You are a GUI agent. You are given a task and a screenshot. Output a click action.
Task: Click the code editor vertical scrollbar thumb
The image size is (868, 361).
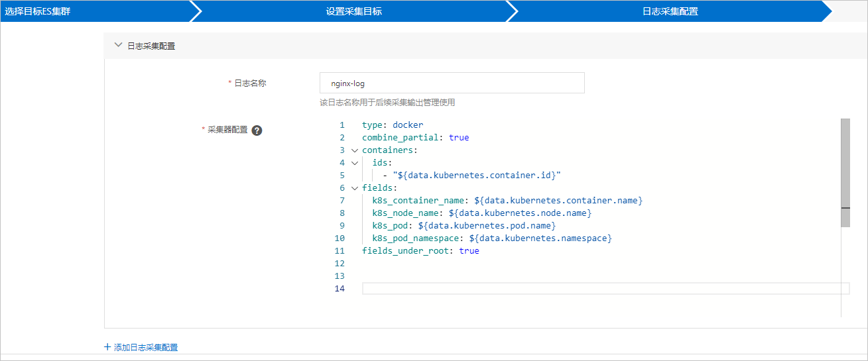point(845,173)
